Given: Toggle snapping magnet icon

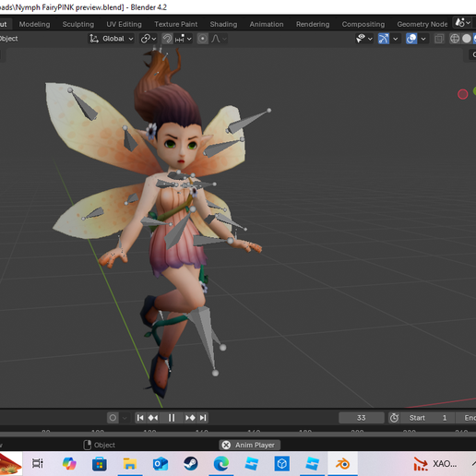Looking at the screenshot, I should (167, 39).
